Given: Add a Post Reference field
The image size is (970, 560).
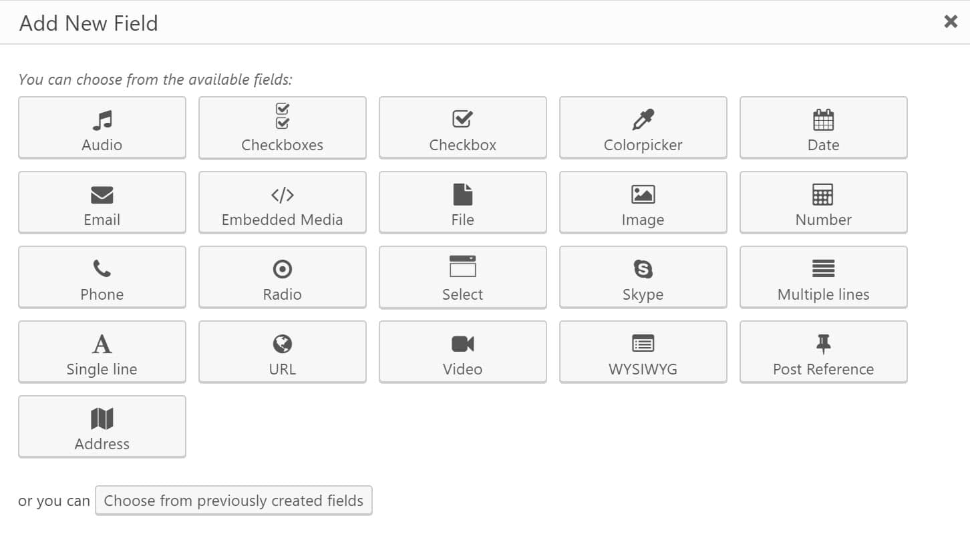Looking at the screenshot, I should pyautogui.click(x=823, y=352).
